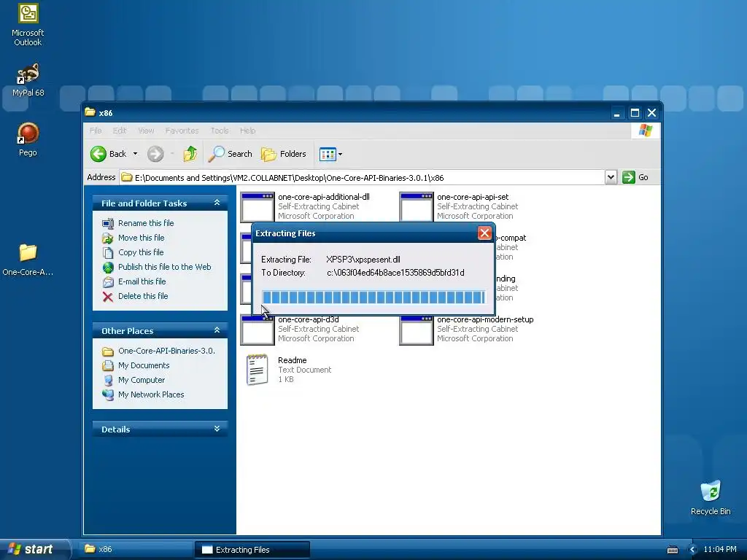
Task: Open the View menu
Action: (x=146, y=131)
